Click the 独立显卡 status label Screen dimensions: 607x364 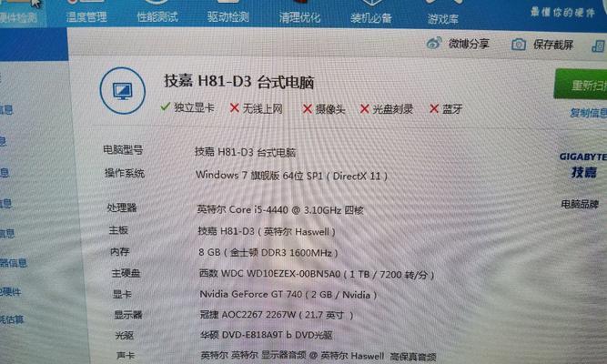[x=194, y=107]
